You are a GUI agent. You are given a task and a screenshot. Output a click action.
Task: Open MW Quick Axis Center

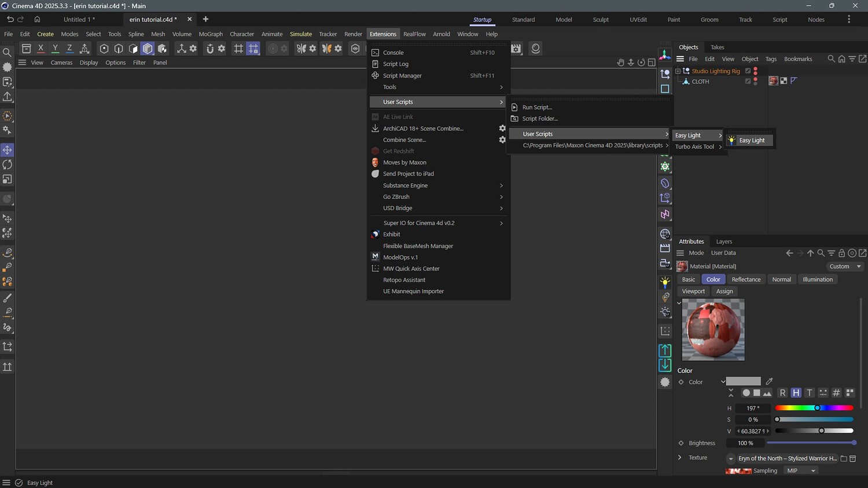(x=439, y=269)
